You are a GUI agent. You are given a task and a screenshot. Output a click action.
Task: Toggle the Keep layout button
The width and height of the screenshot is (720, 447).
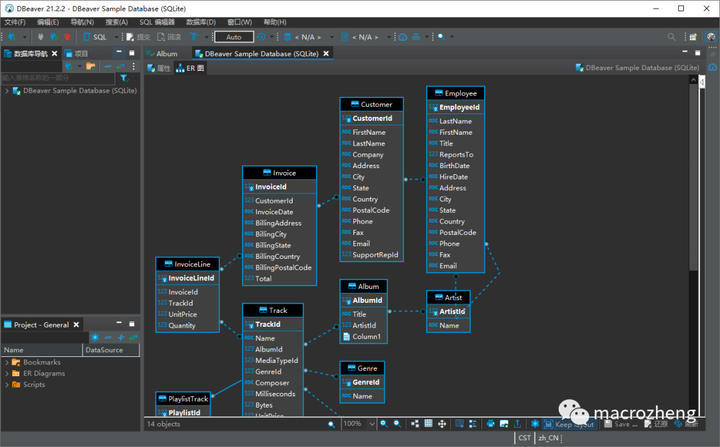[568, 424]
